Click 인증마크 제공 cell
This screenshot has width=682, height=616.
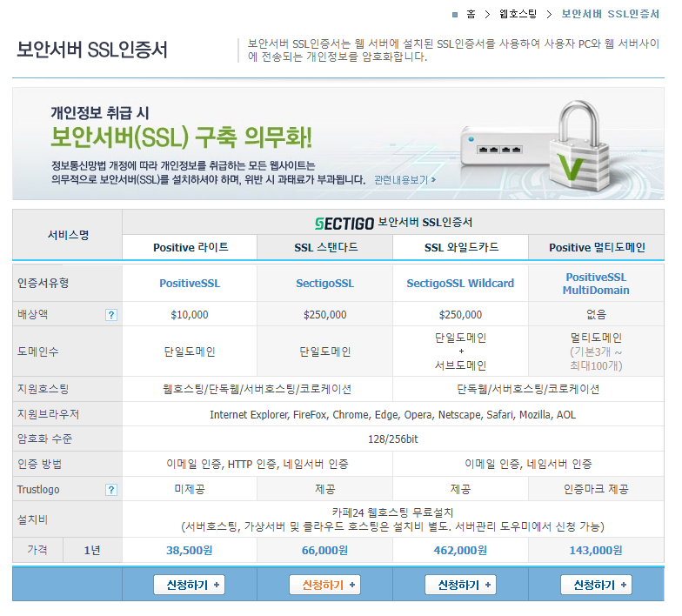596,489
